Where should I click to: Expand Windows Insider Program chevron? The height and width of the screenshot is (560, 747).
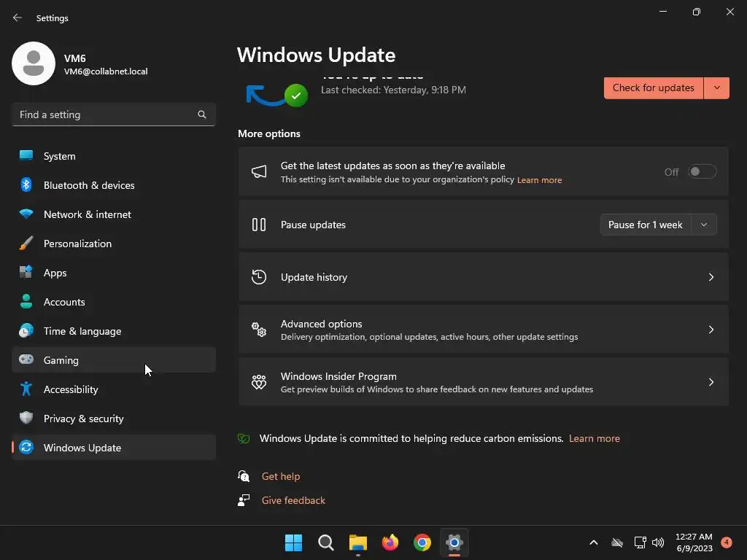tap(711, 382)
